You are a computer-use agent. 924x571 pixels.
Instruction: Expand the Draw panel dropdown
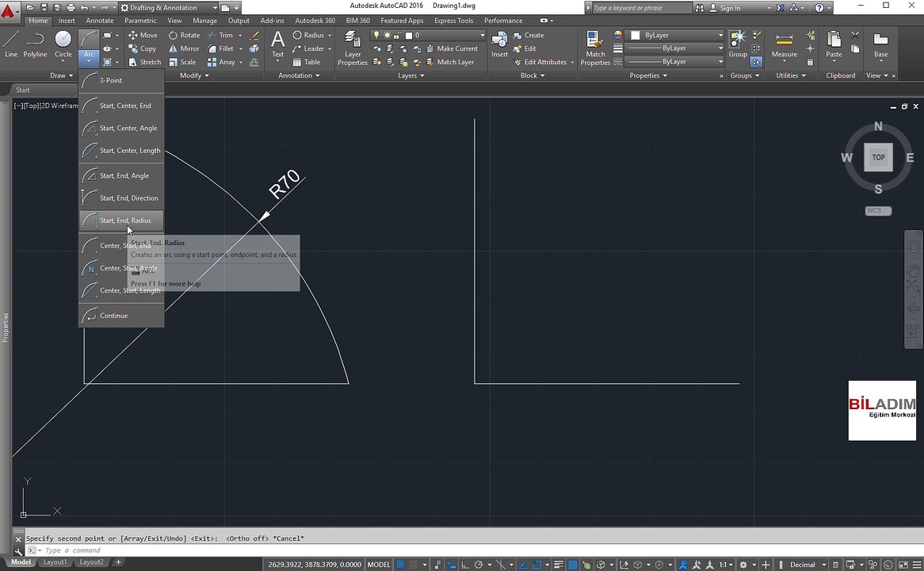point(62,75)
